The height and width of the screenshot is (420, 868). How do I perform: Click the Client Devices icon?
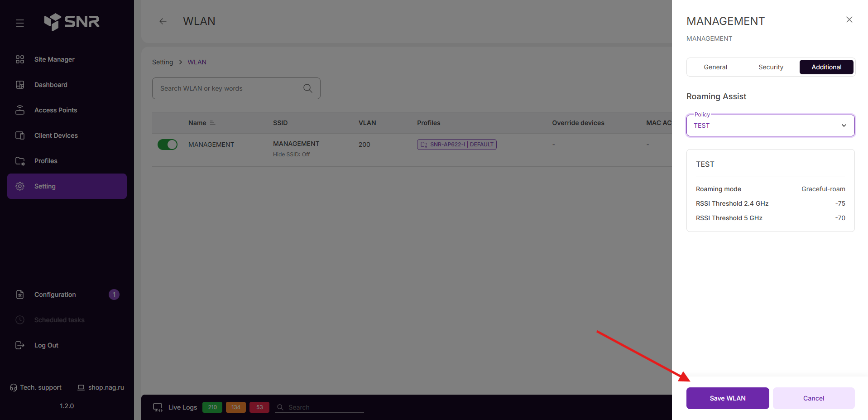point(20,135)
